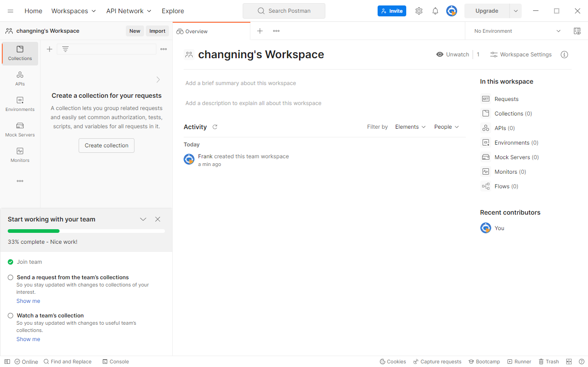Add a new collection with plus icon
The width and height of the screenshot is (588, 367).
(50, 49)
